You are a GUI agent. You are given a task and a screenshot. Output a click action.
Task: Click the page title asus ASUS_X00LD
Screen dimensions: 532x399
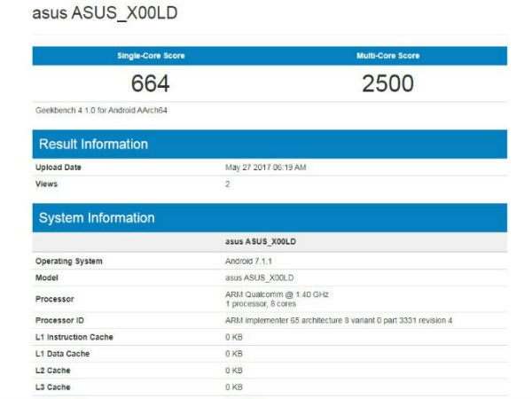click(x=105, y=13)
